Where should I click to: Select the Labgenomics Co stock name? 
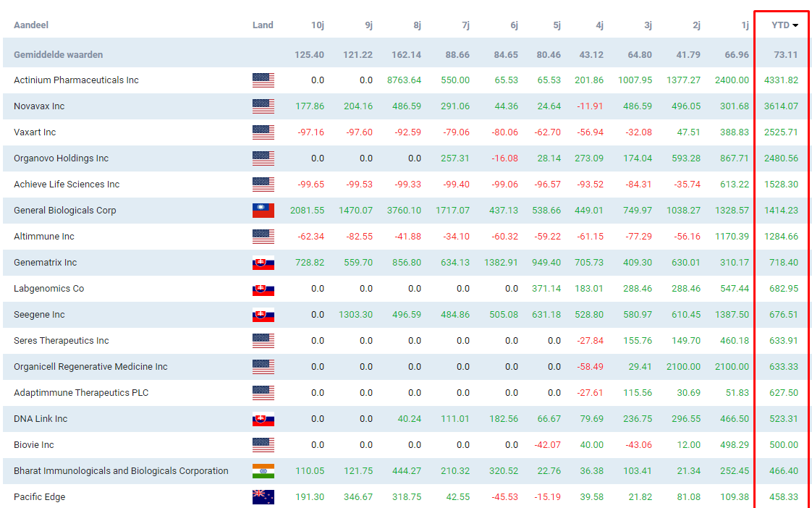point(48,289)
